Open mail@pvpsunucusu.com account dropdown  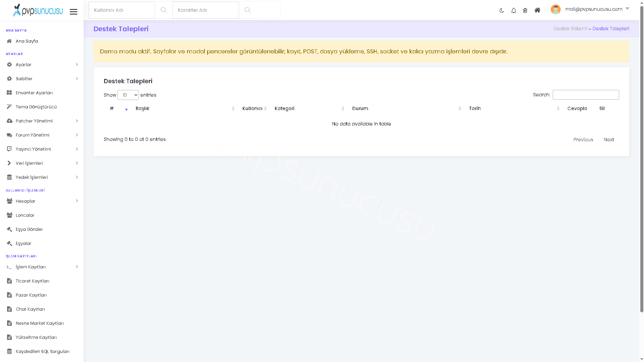click(x=594, y=9)
